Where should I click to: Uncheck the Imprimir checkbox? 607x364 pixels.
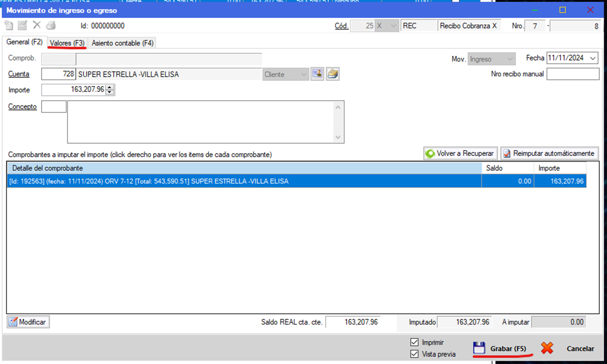(x=414, y=342)
